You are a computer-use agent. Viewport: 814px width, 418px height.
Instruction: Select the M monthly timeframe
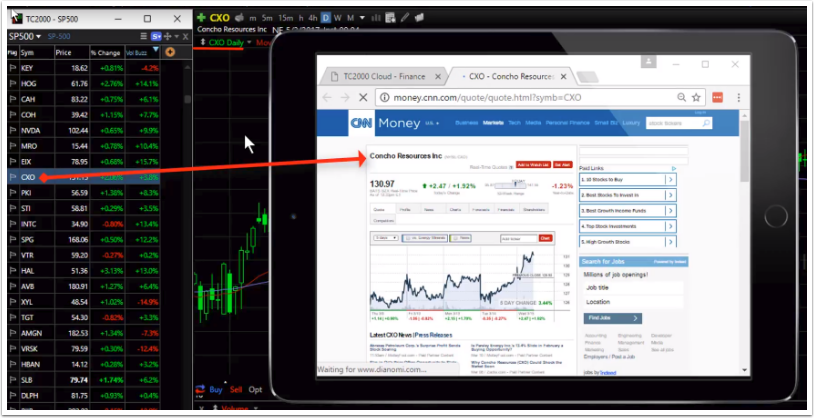tap(350, 18)
